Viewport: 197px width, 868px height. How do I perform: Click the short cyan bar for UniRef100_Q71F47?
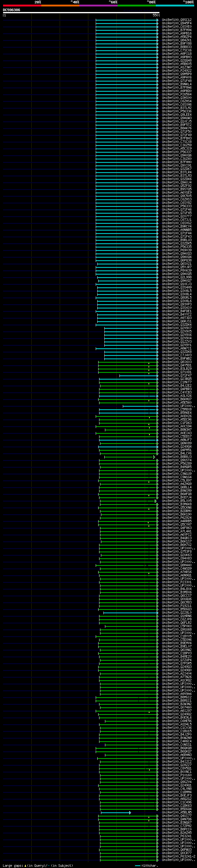139,375
